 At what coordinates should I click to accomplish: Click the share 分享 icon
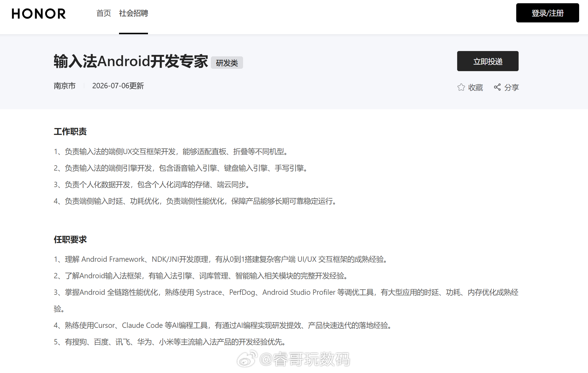497,87
